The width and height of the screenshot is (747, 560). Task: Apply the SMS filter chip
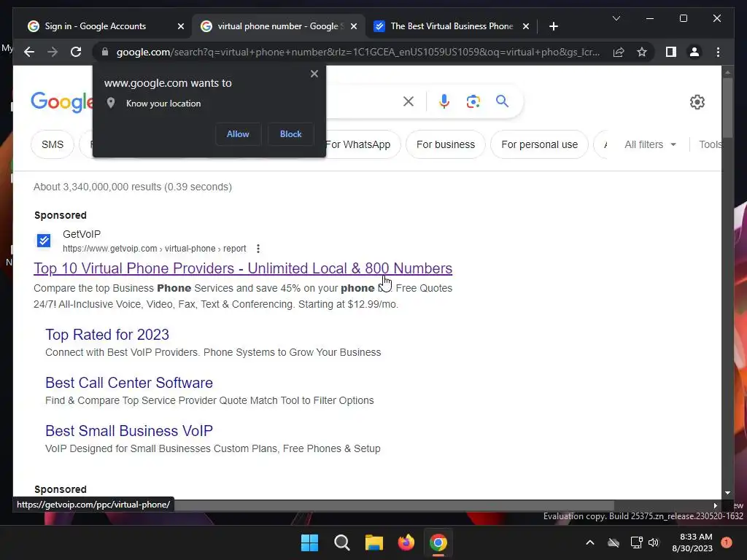click(53, 144)
